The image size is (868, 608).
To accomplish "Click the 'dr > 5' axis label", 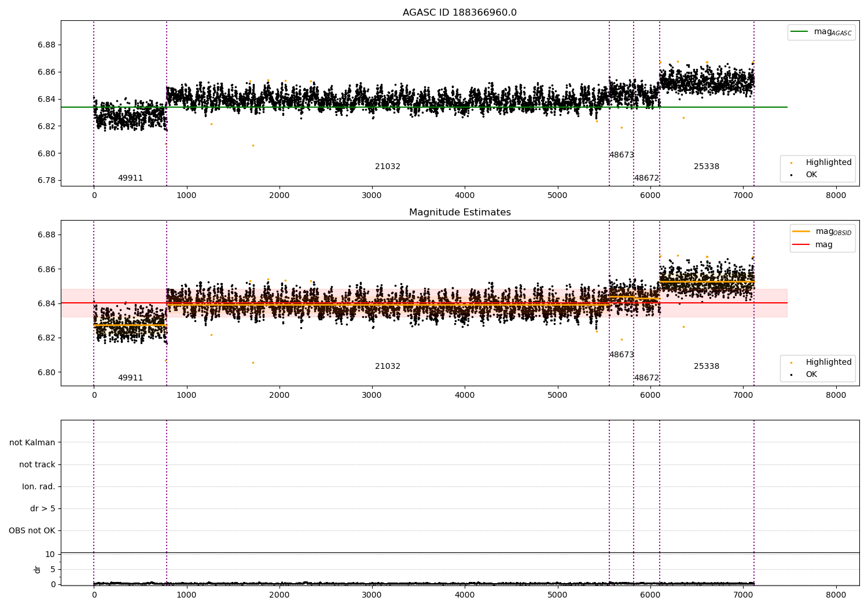I will pyautogui.click(x=43, y=509).
